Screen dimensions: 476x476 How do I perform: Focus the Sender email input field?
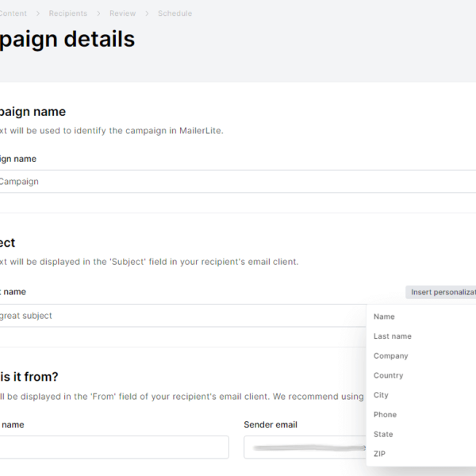pos(305,447)
